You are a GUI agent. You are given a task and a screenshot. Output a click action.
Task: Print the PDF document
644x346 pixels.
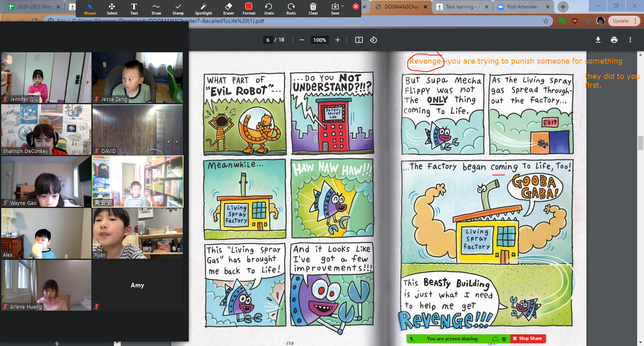pyautogui.click(x=614, y=40)
